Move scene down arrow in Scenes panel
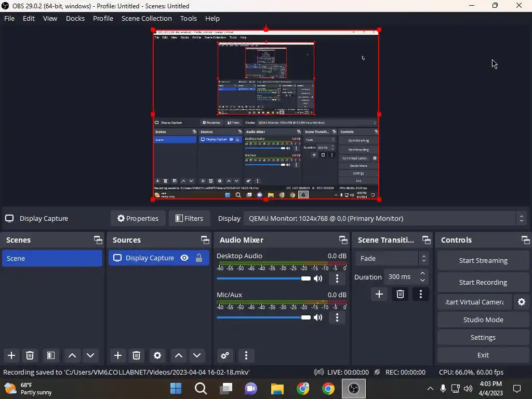Image resolution: width=532 pixels, height=399 pixels. 90,355
